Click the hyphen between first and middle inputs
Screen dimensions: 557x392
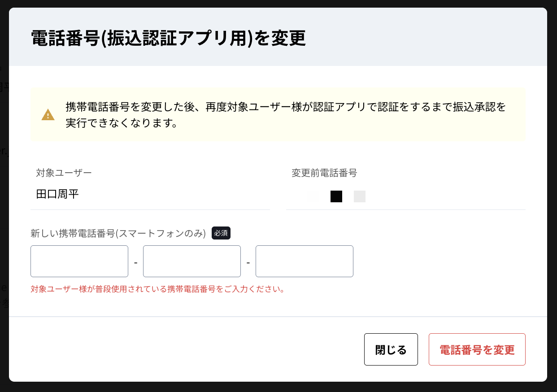[135, 261]
